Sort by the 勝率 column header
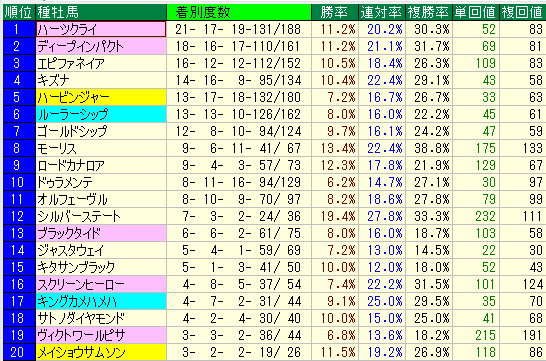Screen dimensions: 546x361 click(334, 12)
